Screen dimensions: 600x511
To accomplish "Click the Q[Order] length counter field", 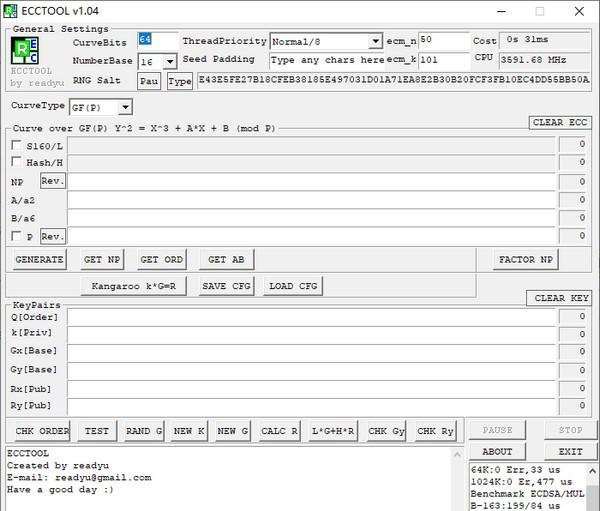I will [573, 317].
